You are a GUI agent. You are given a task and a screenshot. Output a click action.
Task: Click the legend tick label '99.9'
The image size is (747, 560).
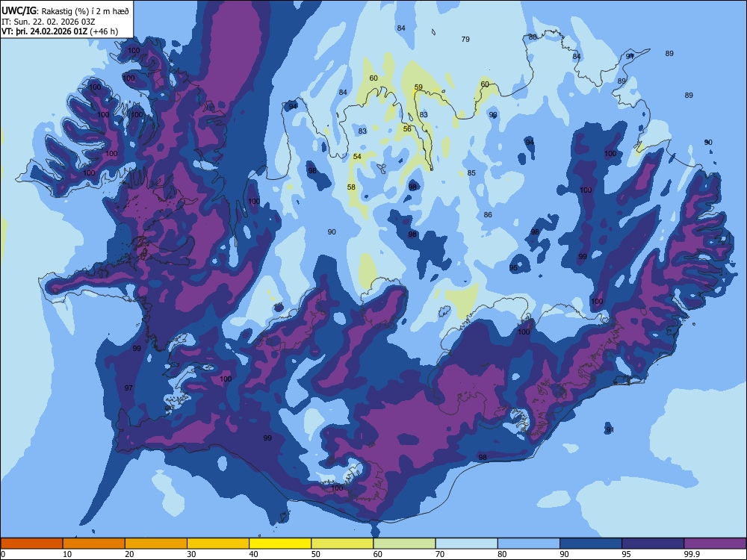692,554
